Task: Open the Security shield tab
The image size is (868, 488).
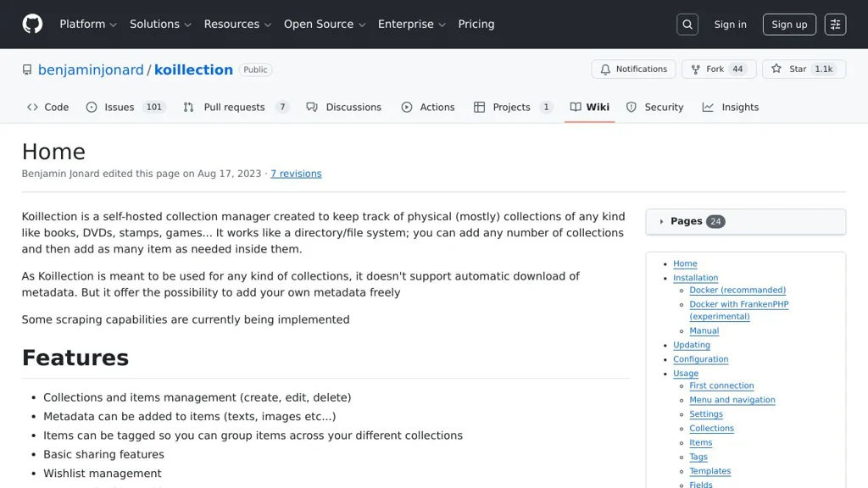Action: click(654, 108)
